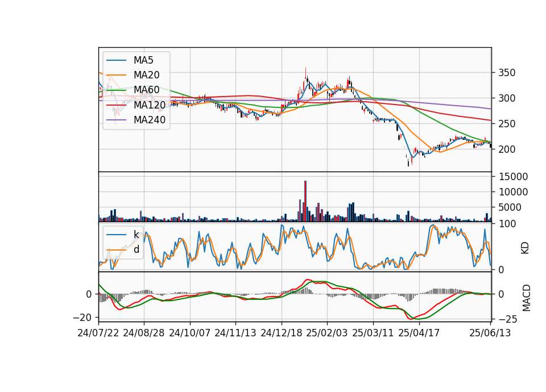This screenshot has width=546, height=392.
Task: Click the 25/06/13 date label
Action: tap(490, 333)
